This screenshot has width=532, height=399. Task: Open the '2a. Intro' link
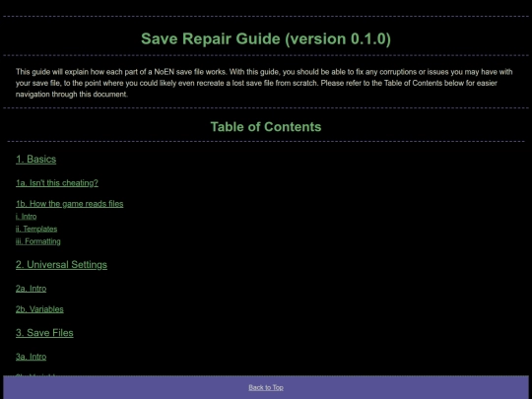pos(31,289)
